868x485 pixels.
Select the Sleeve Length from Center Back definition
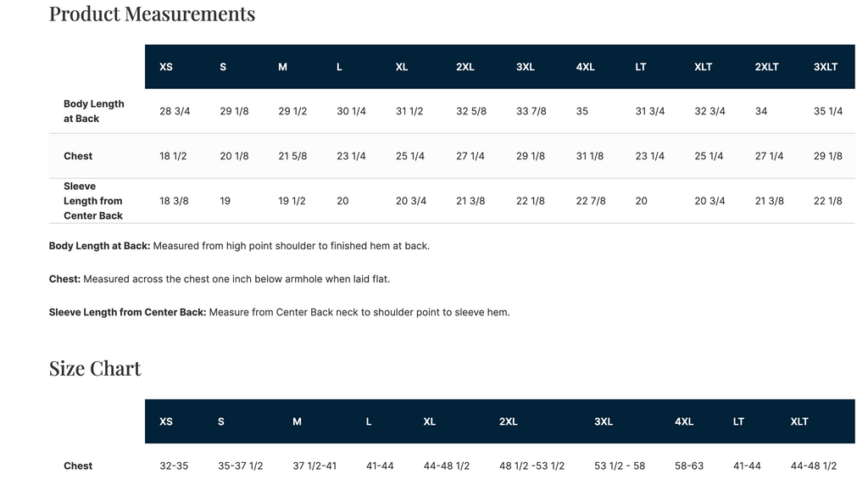click(x=280, y=312)
